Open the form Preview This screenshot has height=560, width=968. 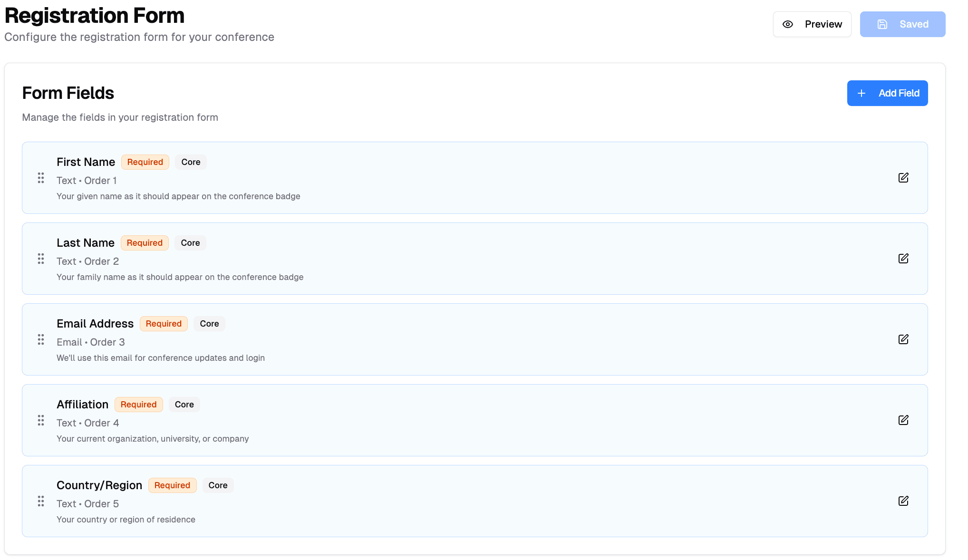click(x=812, y=24)
